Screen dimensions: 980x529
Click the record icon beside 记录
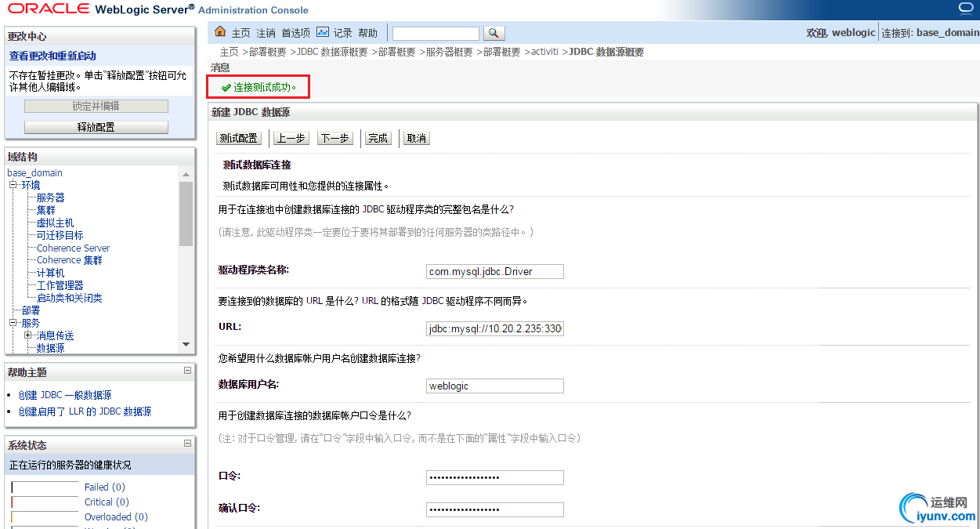click(x=323, y=32)
